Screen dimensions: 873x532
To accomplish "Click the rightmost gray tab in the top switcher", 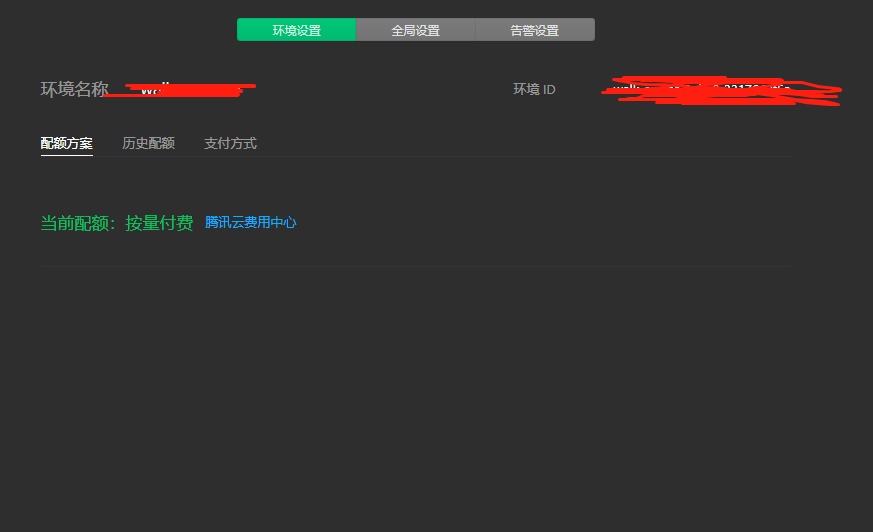I will tap(535, 29).
